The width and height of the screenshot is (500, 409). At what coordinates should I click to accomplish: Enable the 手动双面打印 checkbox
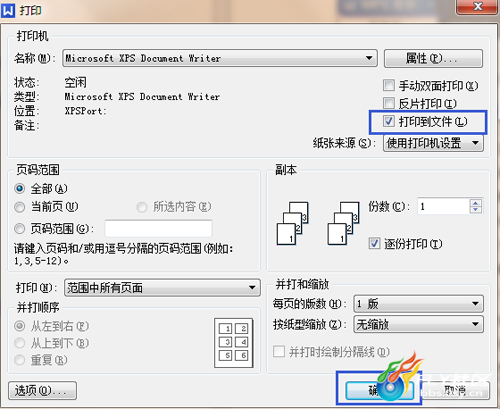pyautogui.click(x=389, y=85)
